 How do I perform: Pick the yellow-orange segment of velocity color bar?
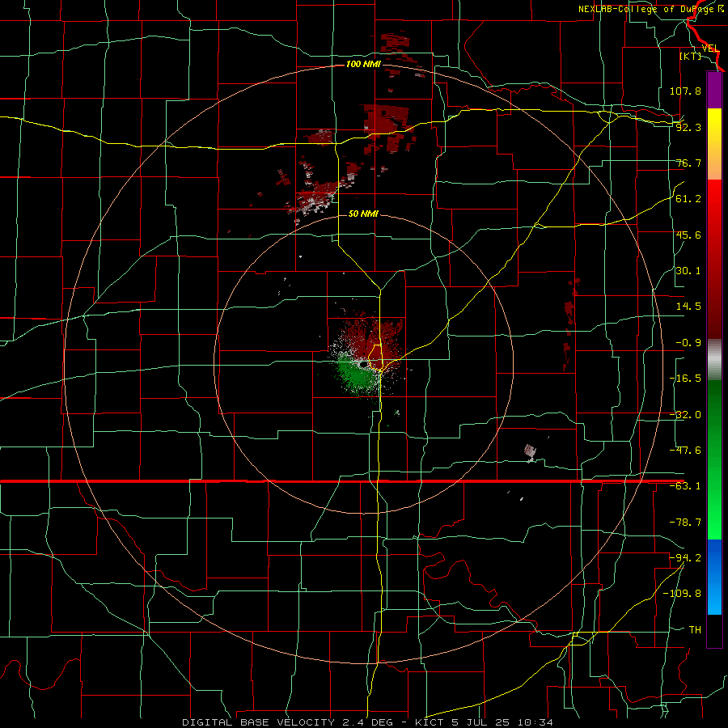coord(714,144)
